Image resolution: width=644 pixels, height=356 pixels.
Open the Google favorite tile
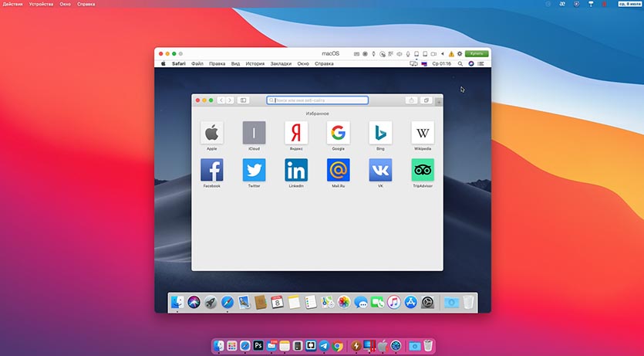pyautogui.click(x=339, y=132)
